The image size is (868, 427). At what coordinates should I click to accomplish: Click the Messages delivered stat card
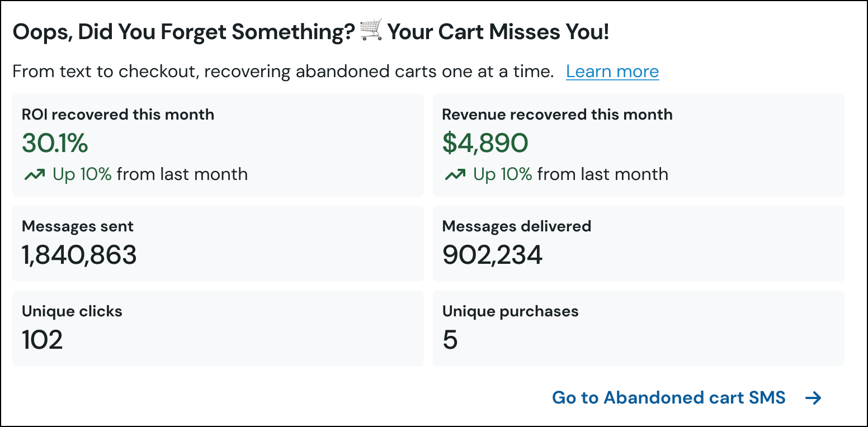point(639,243)
